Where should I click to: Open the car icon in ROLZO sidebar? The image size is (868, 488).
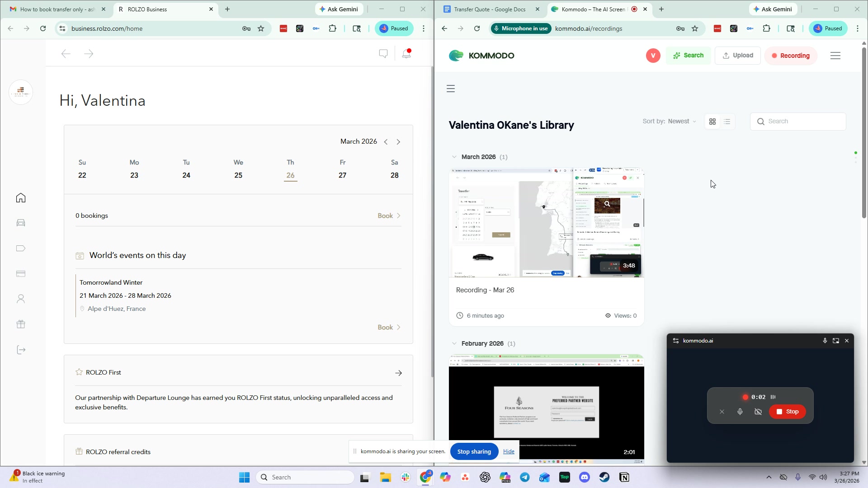(21, 223)
